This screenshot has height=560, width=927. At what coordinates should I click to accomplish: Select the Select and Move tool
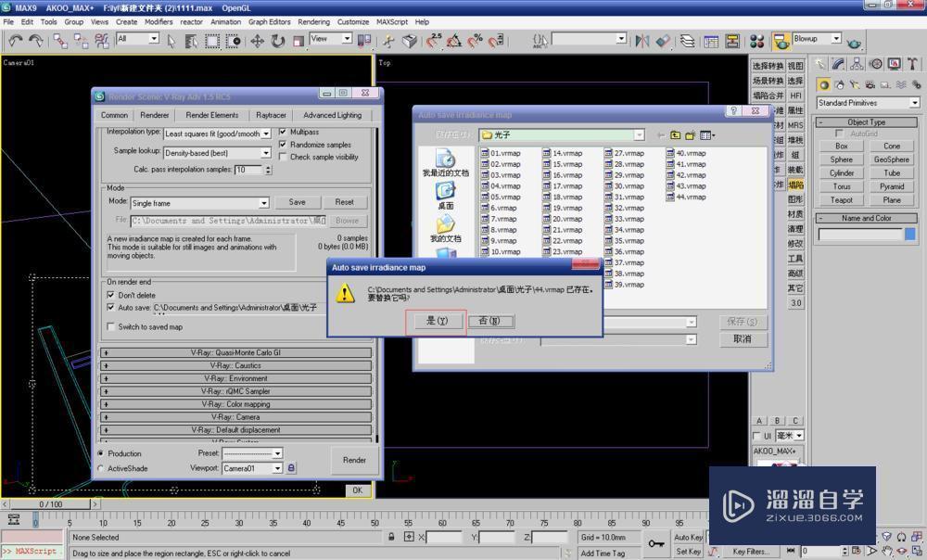257,41
